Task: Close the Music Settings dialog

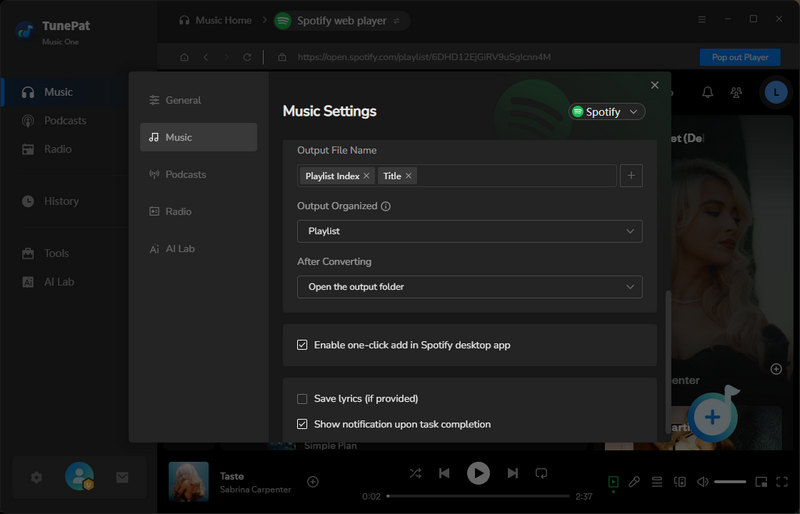Action: [x=655, y=85]
